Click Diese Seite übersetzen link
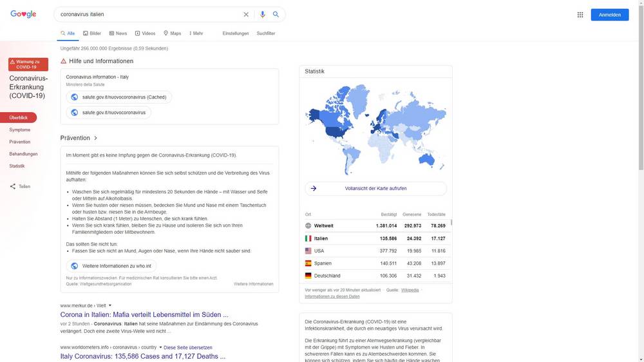 click(x=187, y=348)
